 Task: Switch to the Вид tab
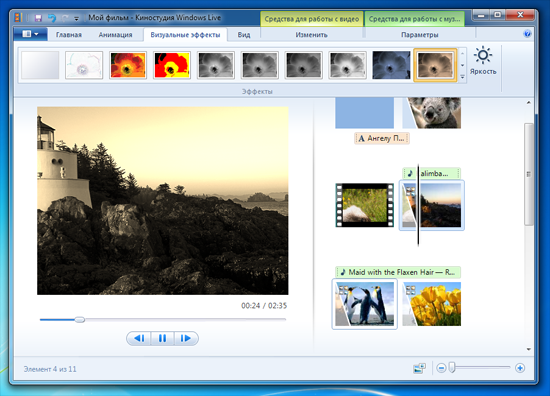244,35
